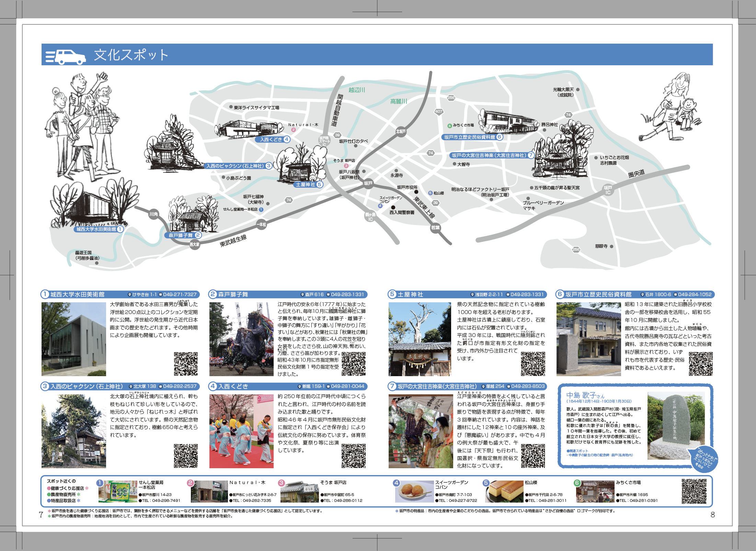Click the 中島 歌子さん name heading
This screenshot has height=551, width=756.
click(585, 395)
